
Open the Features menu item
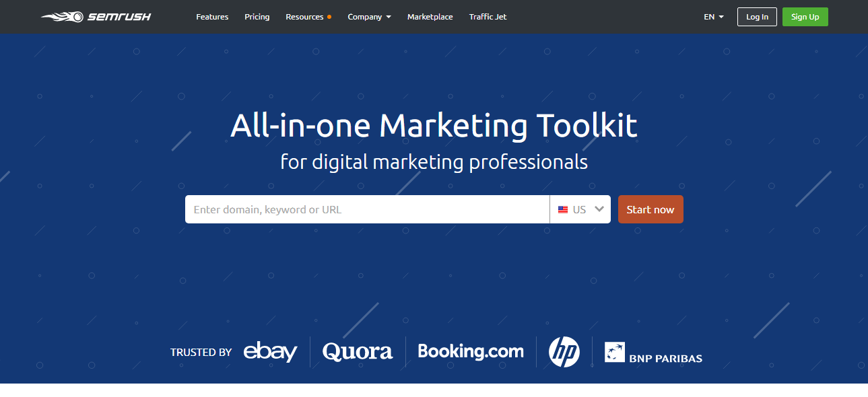212,17
